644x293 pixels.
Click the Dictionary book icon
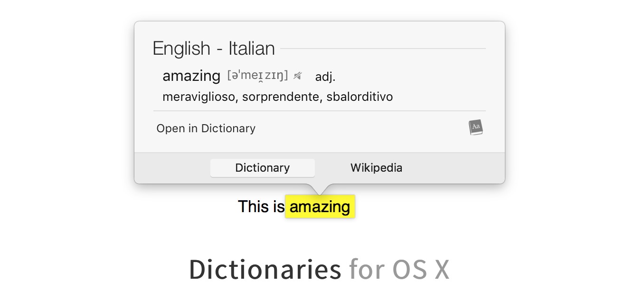[476, 127]
